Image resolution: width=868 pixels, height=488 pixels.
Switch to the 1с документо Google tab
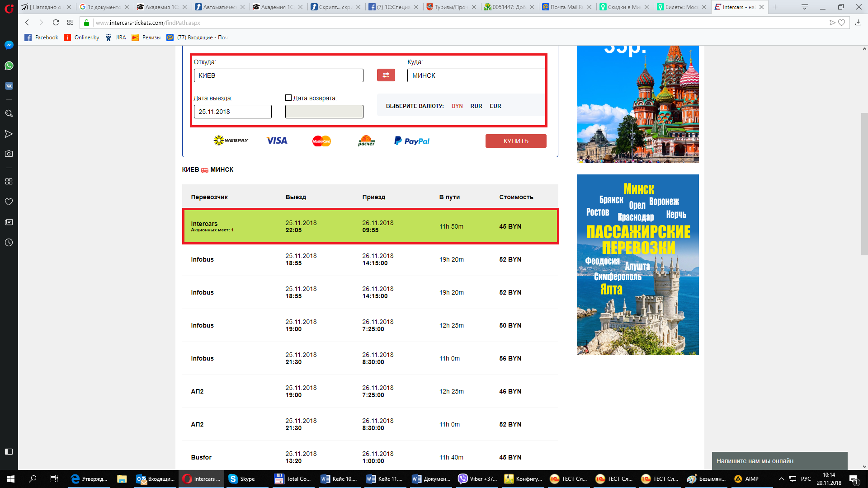(x=104, y=7)
